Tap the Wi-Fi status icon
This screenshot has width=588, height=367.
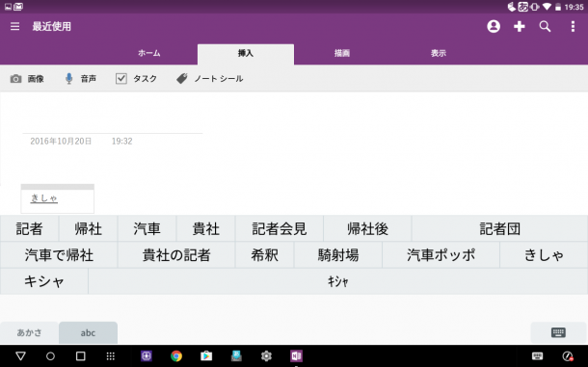[x=547, y=7]
